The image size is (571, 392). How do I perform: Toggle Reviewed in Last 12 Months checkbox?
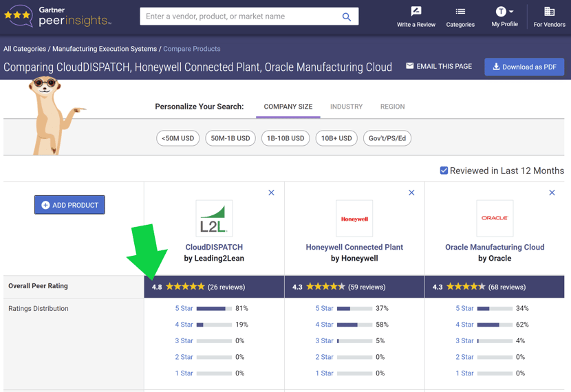pos(444,171)
